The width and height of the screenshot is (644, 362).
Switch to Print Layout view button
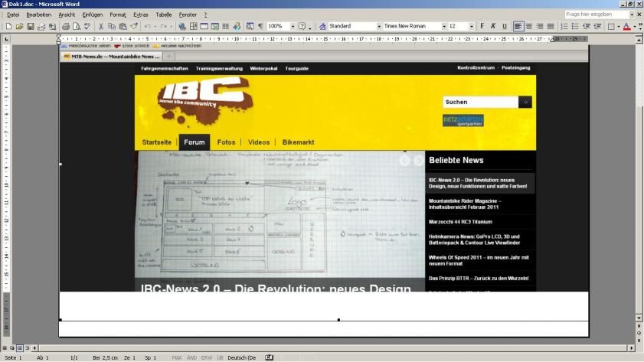[20, 348]
